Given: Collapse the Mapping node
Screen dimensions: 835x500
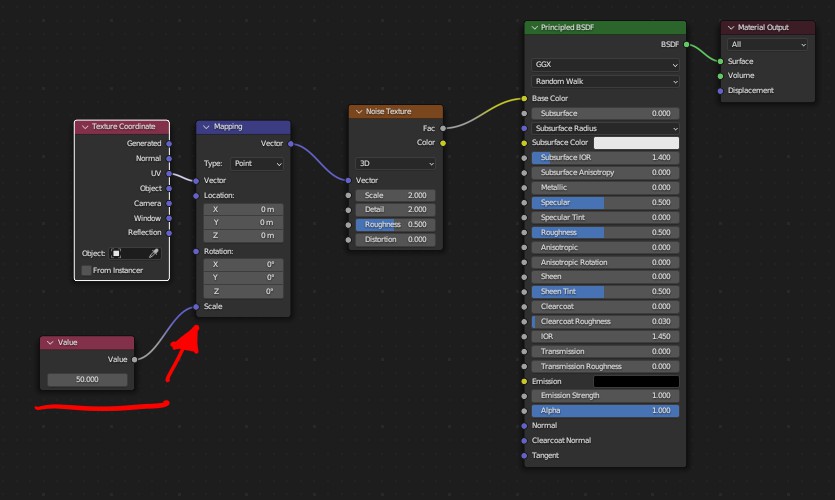Looking at the screenshot, I should pos(206,127).
